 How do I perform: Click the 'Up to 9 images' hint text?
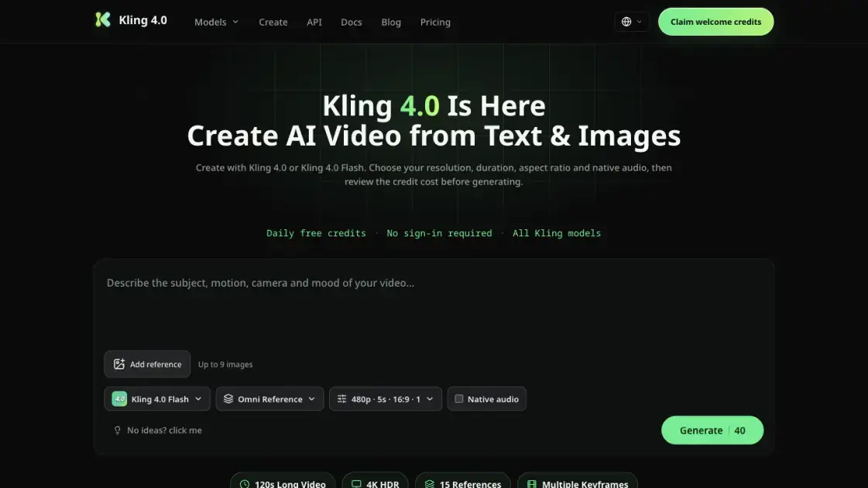(x=225, y=365)
